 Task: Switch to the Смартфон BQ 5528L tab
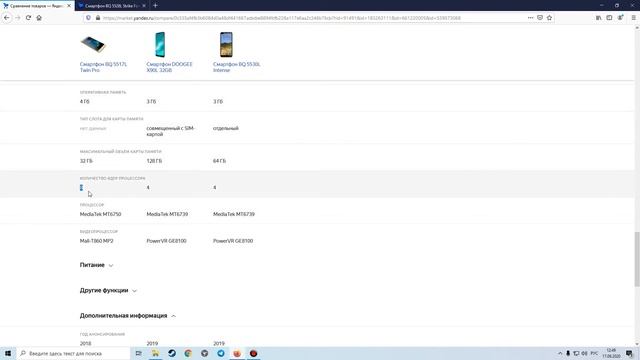click(x=112, y=6)
